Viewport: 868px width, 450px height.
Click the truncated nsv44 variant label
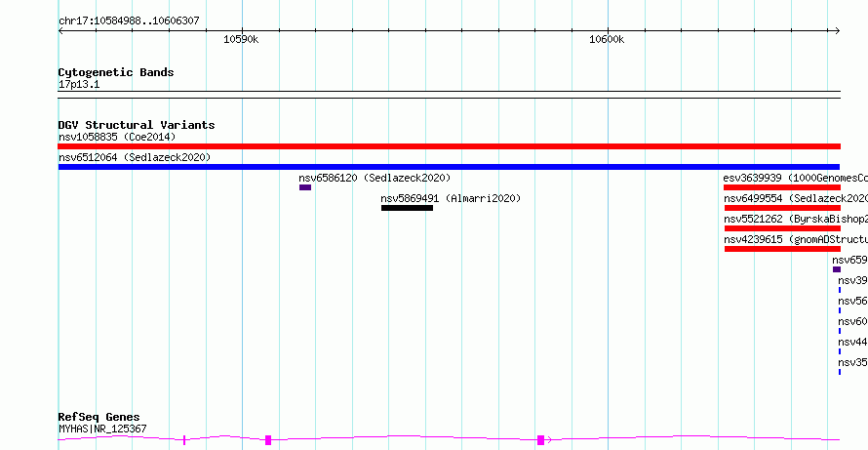(852, 342)
